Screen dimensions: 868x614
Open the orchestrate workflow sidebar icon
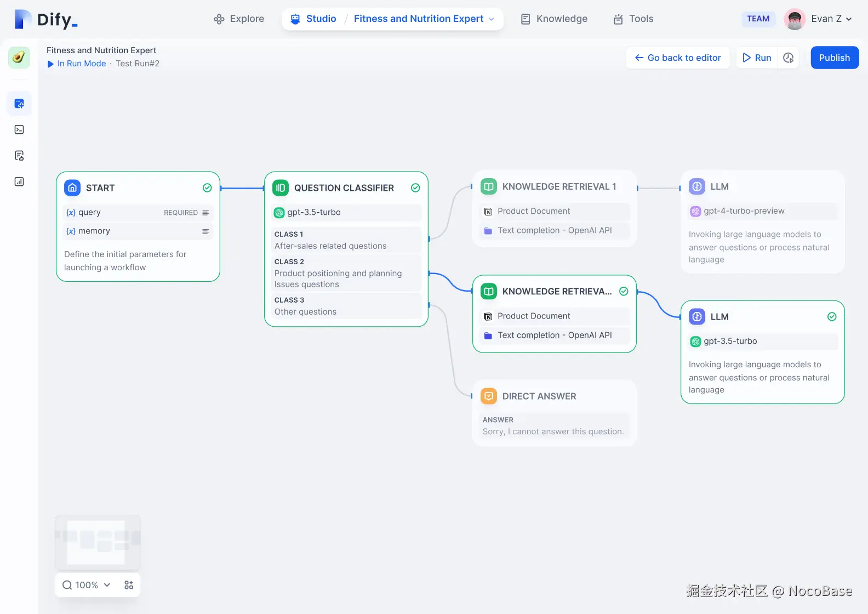(19, 104)
